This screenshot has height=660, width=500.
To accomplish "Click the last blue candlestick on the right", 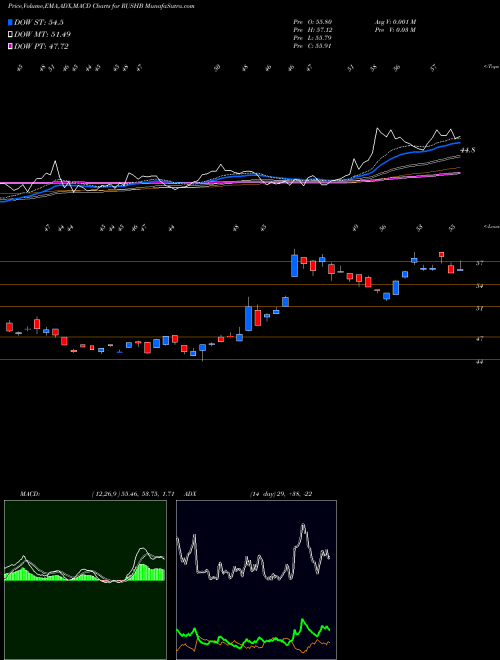I will [x=460, y=270].
